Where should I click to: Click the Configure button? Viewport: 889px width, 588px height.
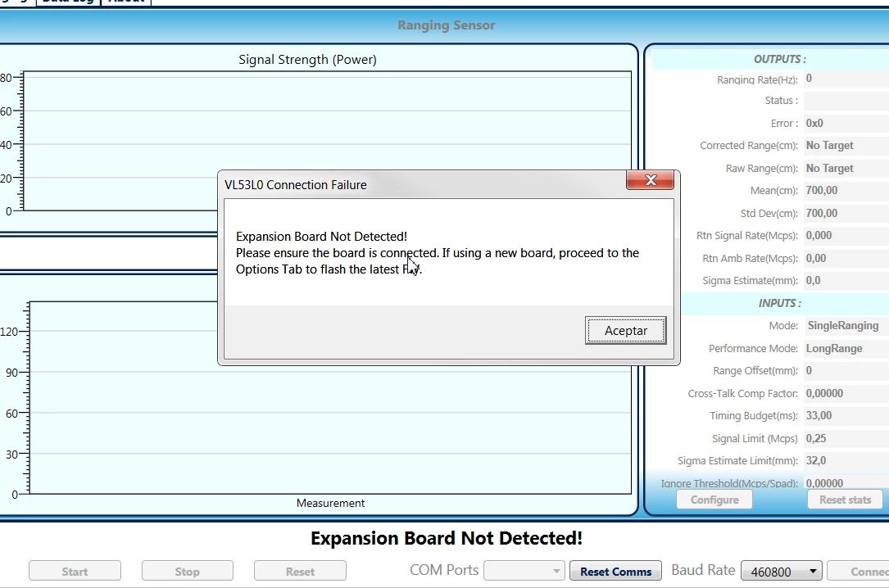(714, 500)
